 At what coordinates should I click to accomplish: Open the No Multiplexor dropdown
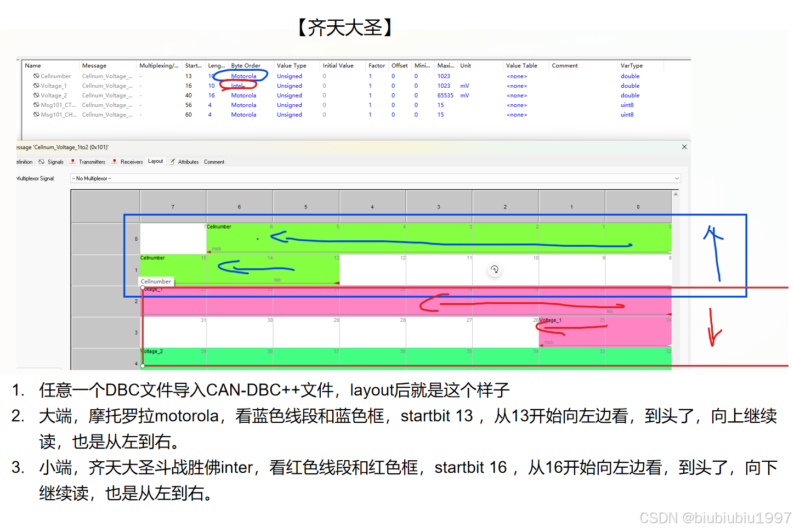tap(677, 178)
